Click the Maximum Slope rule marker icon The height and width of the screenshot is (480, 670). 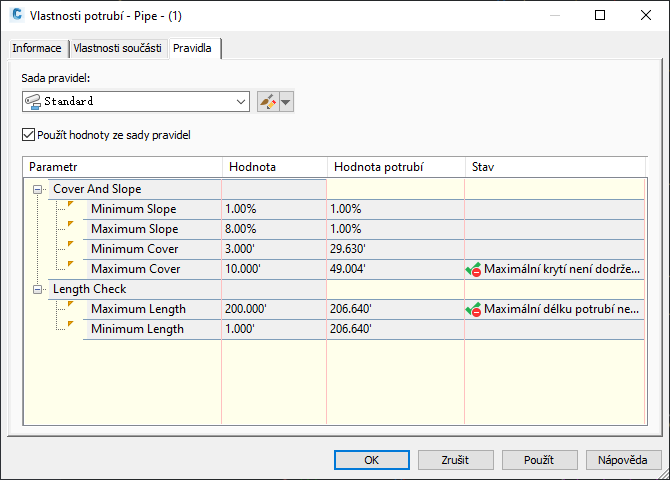[x=70, y=225]
